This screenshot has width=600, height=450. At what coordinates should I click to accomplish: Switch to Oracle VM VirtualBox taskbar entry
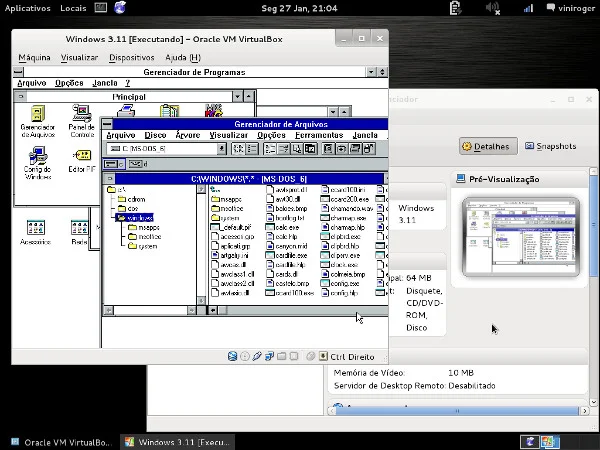61,442
